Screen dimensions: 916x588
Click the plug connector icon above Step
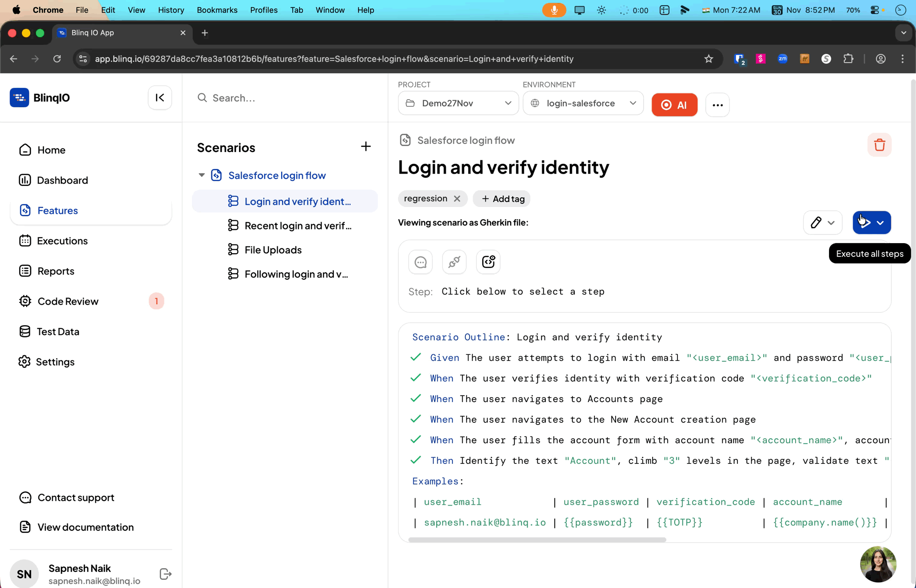(x=454, y=262)
